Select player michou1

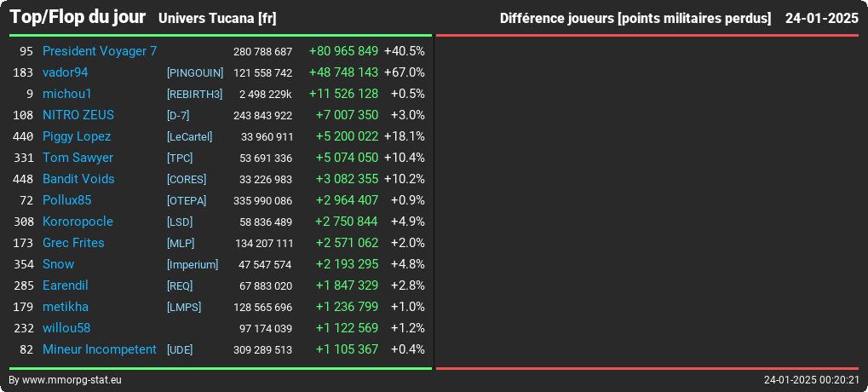[67, 94]
